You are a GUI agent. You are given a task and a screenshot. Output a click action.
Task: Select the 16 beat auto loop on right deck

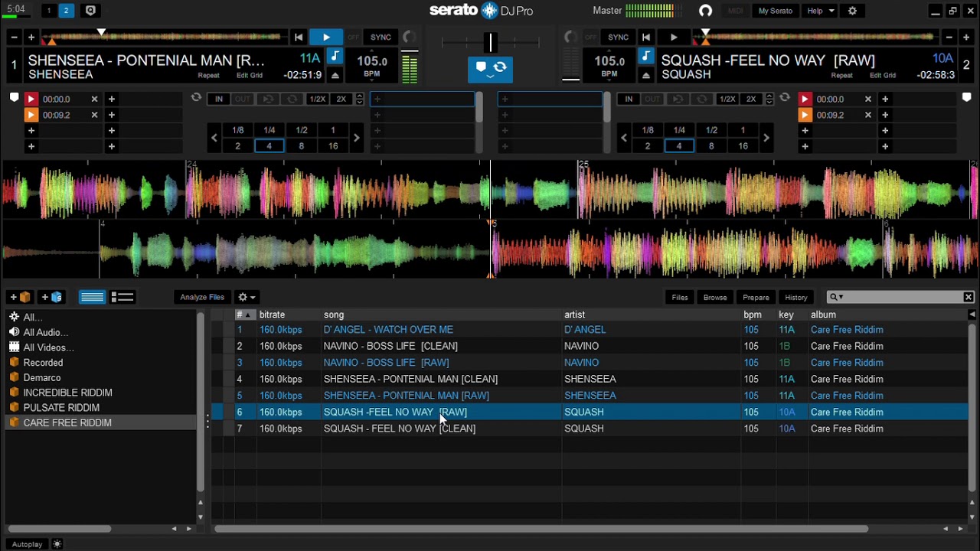743,146
